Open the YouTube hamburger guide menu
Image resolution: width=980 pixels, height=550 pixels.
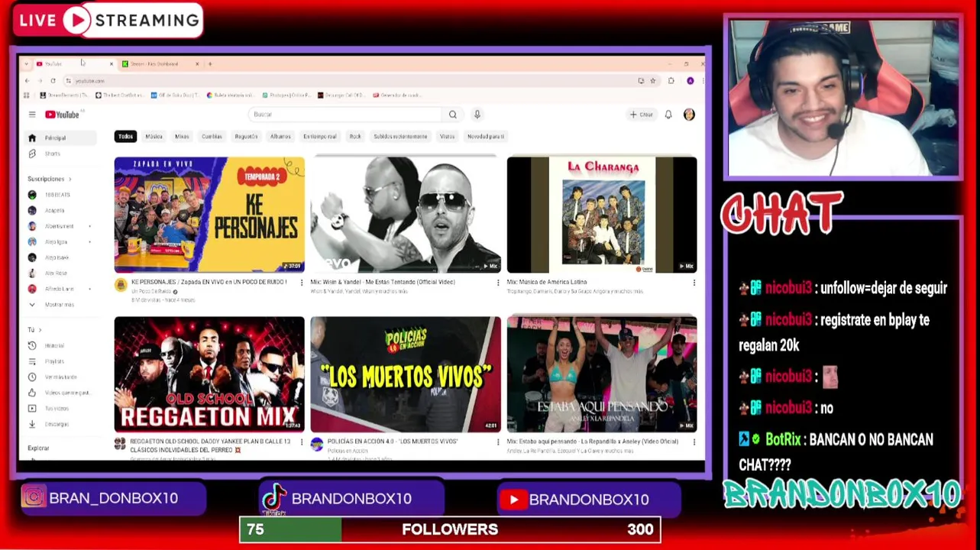click(x=32, y=115)
